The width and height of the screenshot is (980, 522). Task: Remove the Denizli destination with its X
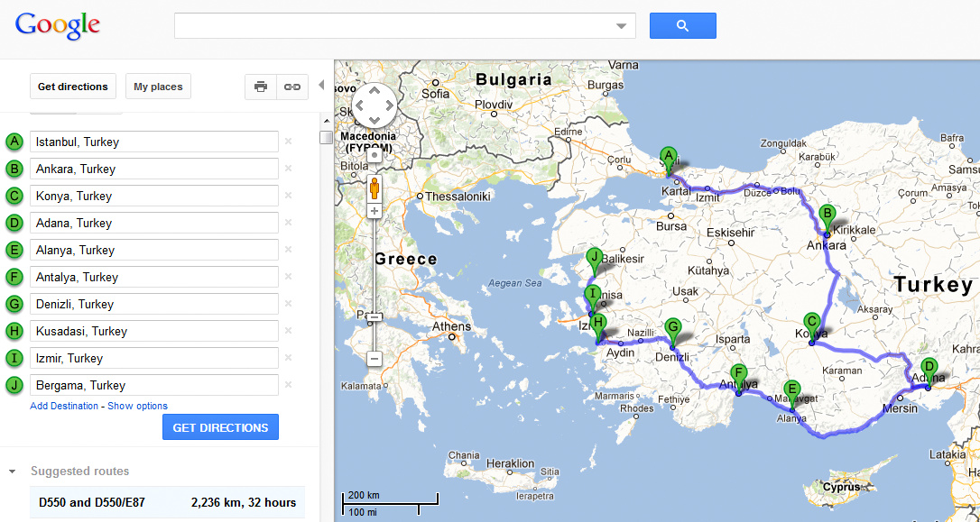(x=288, y=304)
